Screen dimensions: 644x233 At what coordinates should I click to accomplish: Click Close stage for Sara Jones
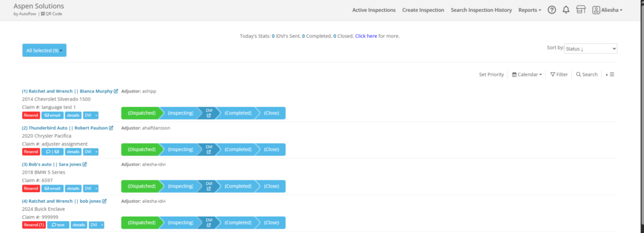[271, 186]
